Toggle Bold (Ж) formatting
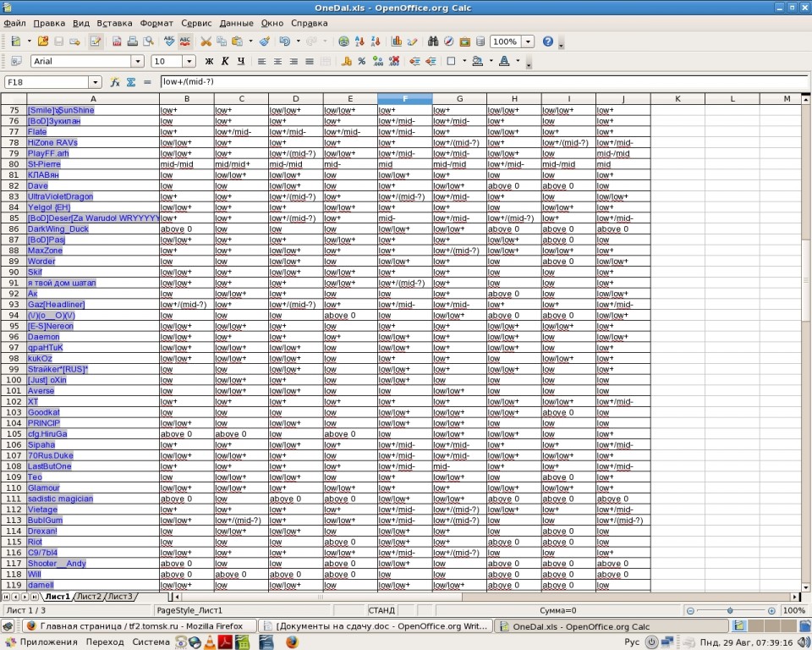Screen dimensions: 812x650 pyautogui.click(x=209, y=61)
